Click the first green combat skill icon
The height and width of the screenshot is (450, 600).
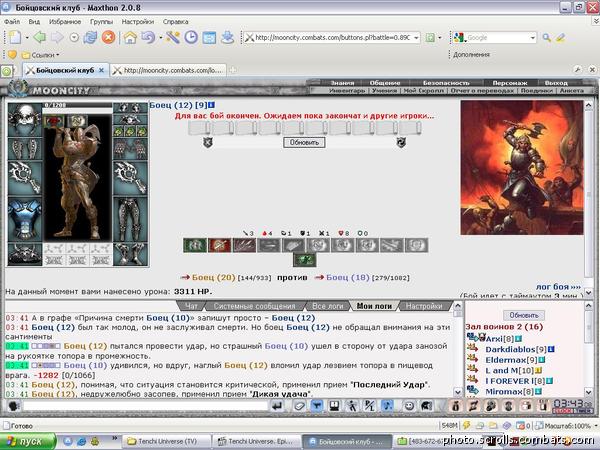(x=195, y=245)
